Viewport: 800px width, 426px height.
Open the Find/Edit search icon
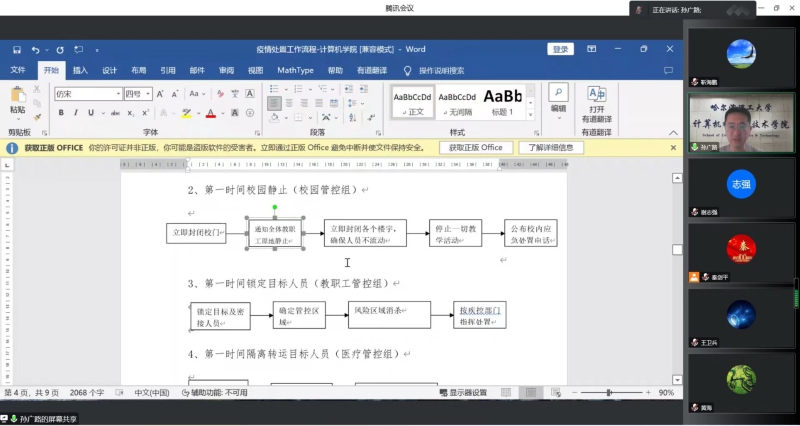pyautogui.click(x=558, y=93)
